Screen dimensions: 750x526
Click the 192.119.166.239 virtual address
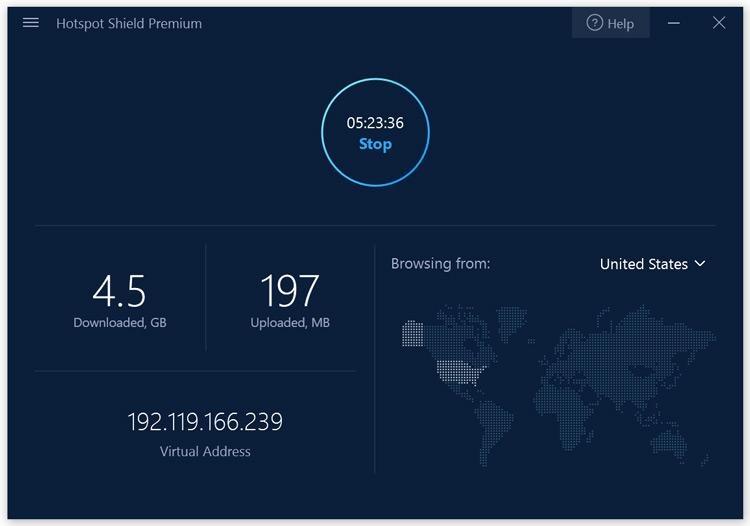point(205,422)
